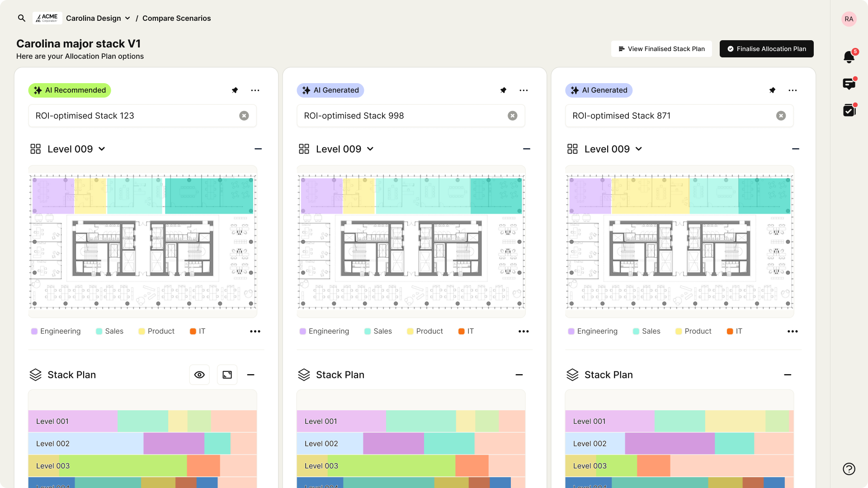Screen dimensions: 868x488
Task: Open the RA user avatar
Action: click(849, 19)
